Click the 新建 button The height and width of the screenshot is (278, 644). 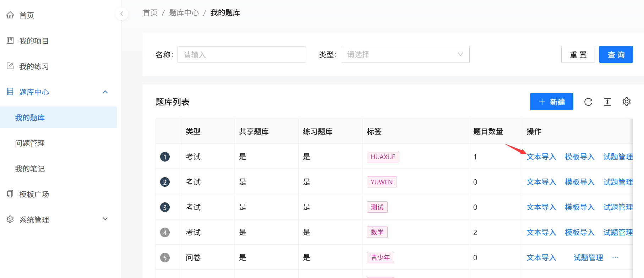(x=552, y=102)
